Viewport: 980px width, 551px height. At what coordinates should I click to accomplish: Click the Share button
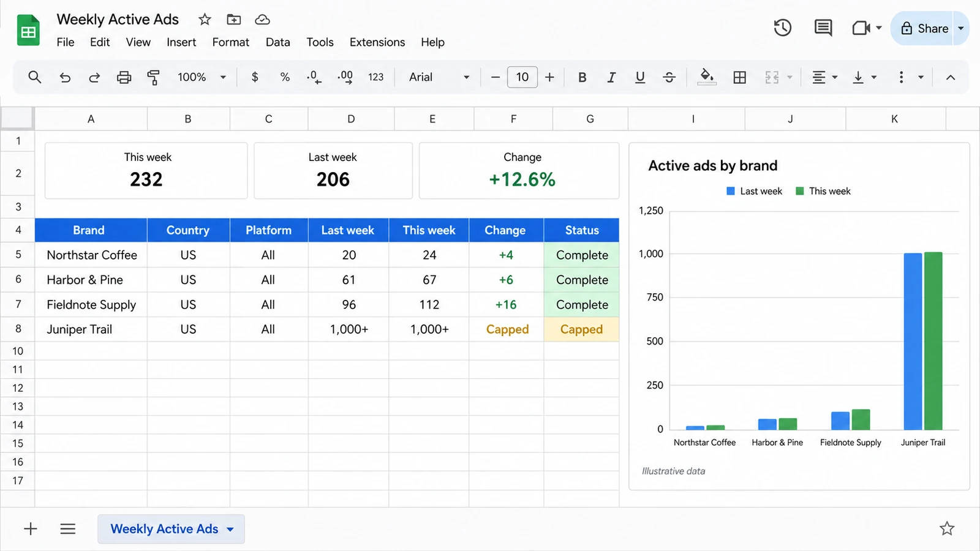tap(924, 28)
